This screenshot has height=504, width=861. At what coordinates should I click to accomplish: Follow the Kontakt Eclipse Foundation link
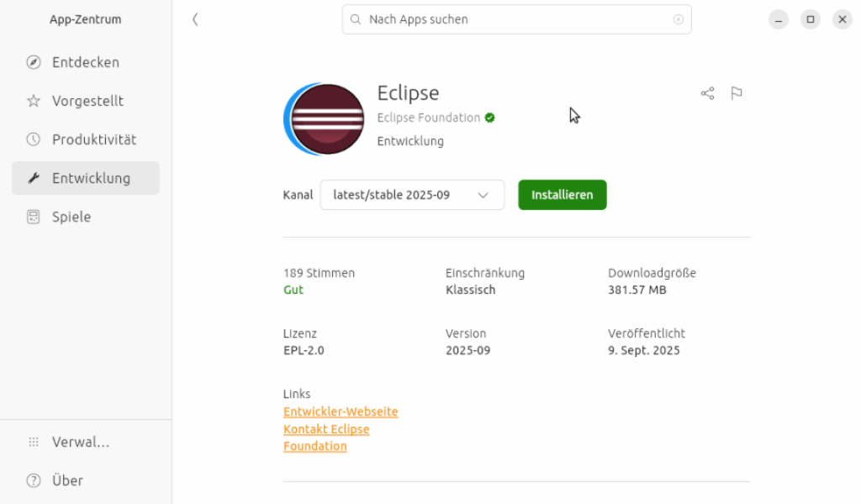coord(326,429)
